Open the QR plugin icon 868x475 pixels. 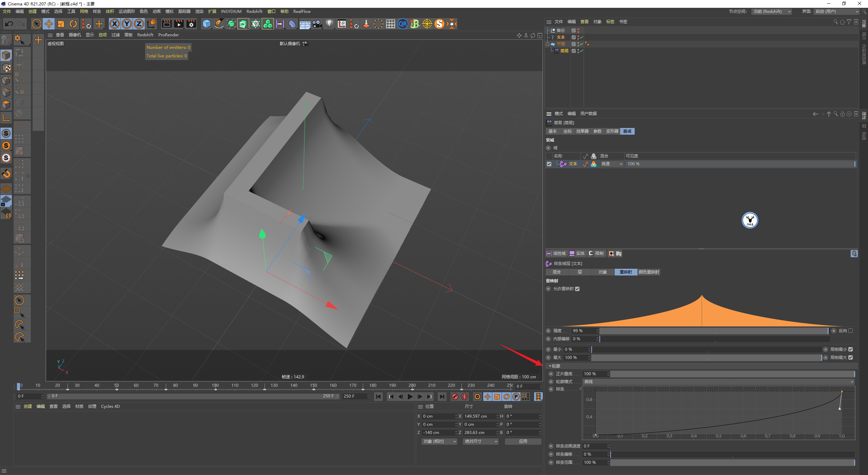(x=402, y=24)
